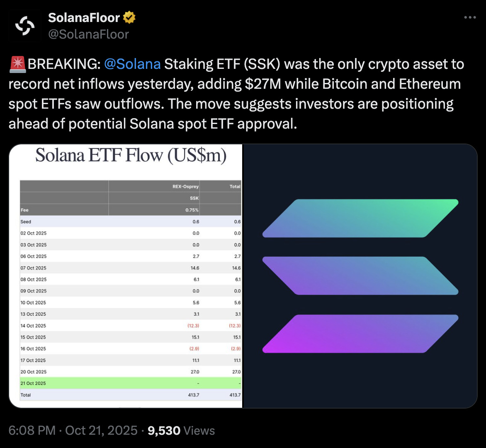Click the Total row label
Viewport: 486px width, 448px height.
tap(26, 395)
